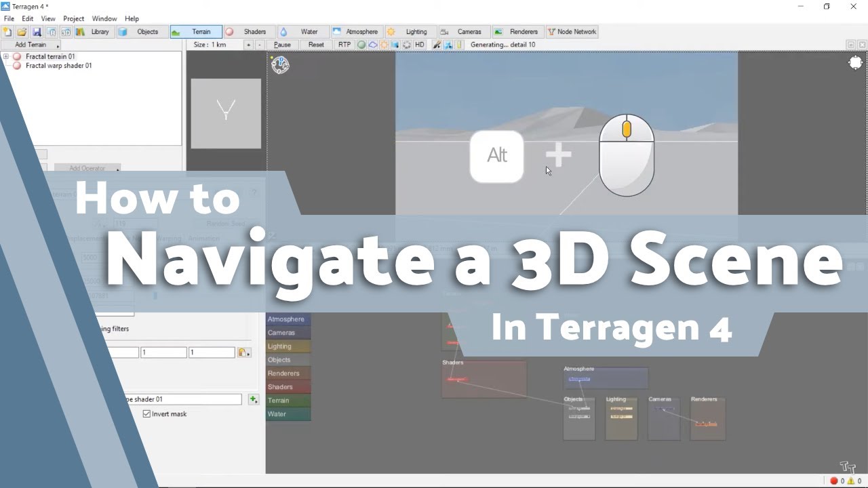Screen dimensions: 868x488
Task: Open the Window menu
Action: tap(104, 19)
